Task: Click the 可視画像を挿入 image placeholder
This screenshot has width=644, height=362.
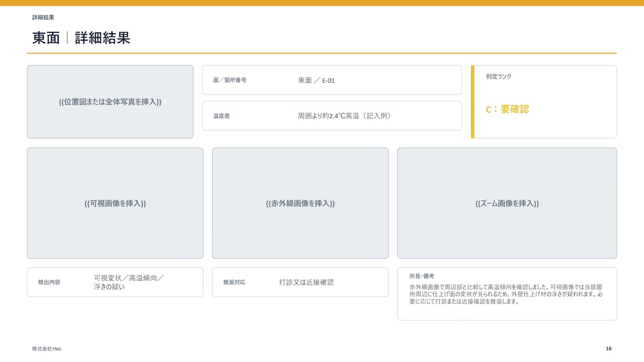Action: coord(115,203)
